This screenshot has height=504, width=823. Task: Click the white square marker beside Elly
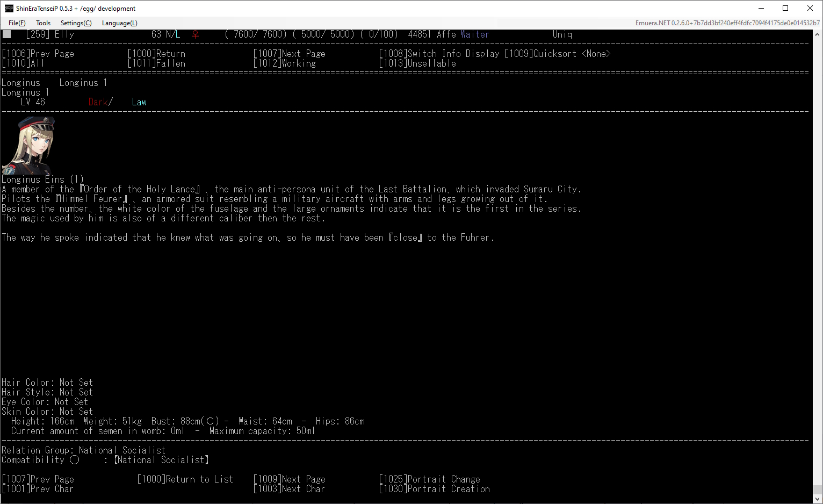[6, 34]
